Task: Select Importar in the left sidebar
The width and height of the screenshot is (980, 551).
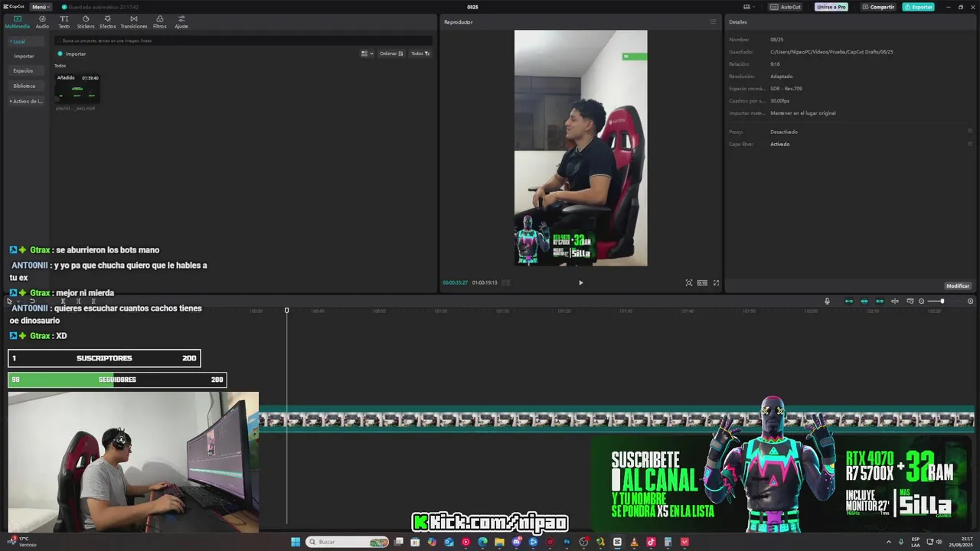Action: [x=24, y=56]
